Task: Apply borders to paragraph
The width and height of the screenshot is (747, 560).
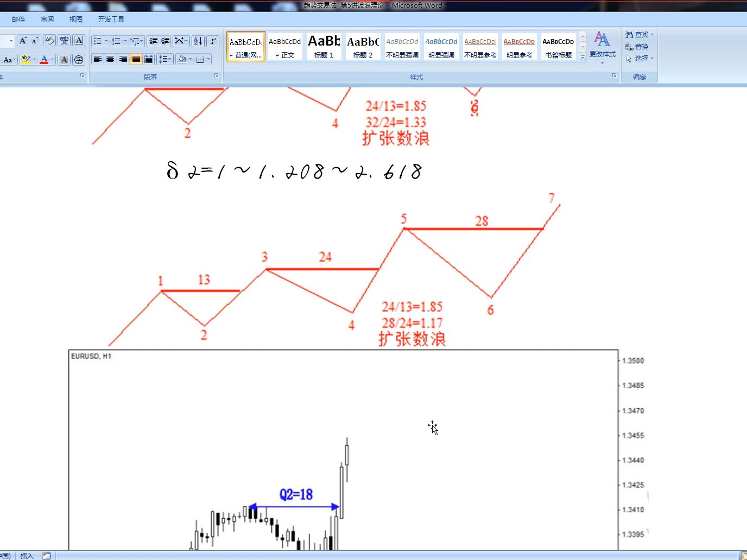Action: pyautogui.click(x=200, y=59)
